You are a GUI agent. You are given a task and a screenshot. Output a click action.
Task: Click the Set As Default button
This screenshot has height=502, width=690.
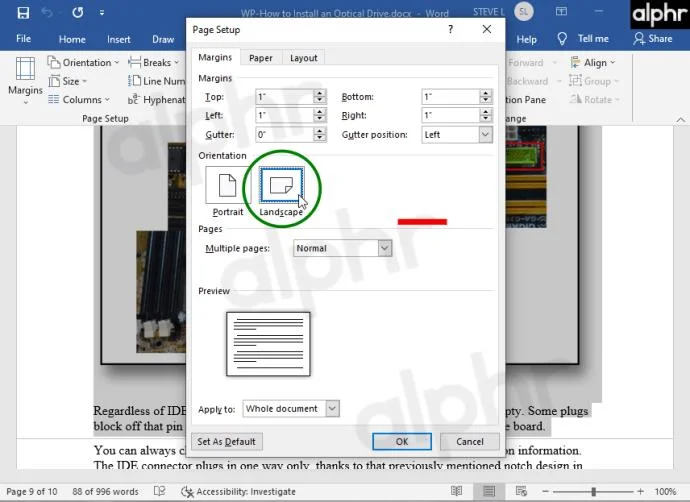coord(227,441)
